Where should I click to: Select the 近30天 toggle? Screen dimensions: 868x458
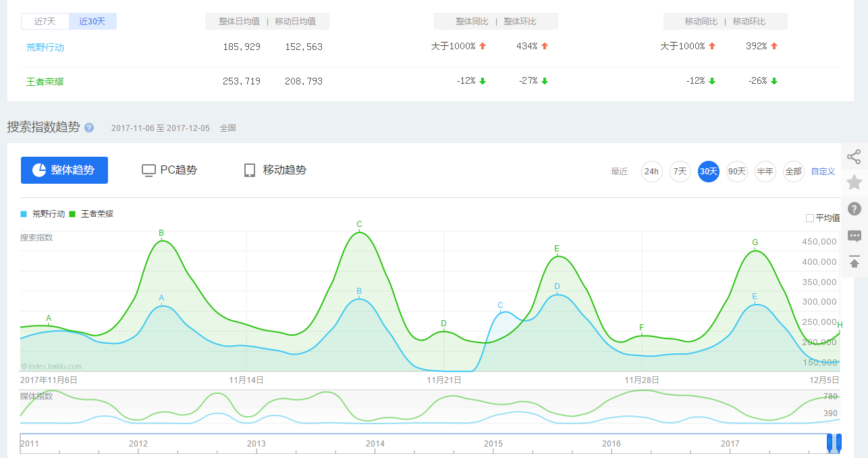[x=92, y=22]
